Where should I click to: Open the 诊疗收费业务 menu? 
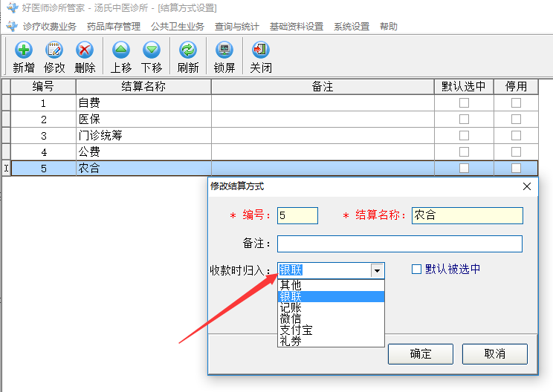(x=49, y=27)
